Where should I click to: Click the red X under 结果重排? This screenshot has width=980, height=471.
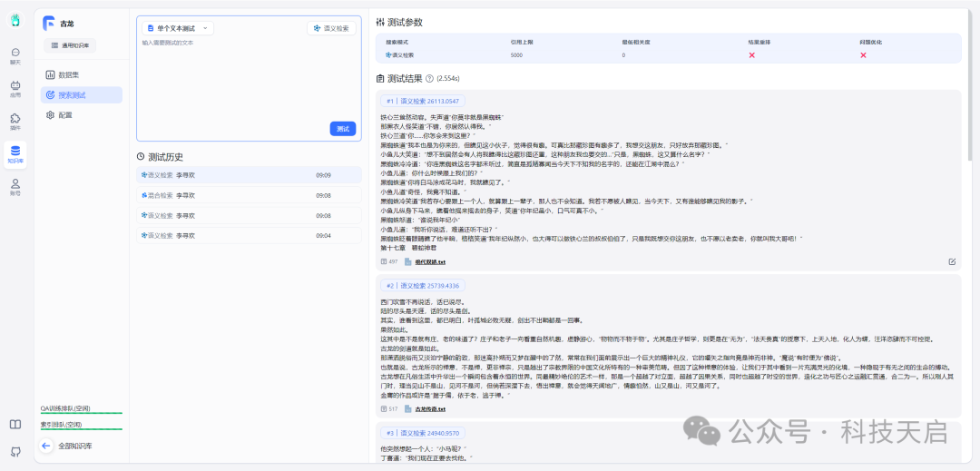pos(752,55)
